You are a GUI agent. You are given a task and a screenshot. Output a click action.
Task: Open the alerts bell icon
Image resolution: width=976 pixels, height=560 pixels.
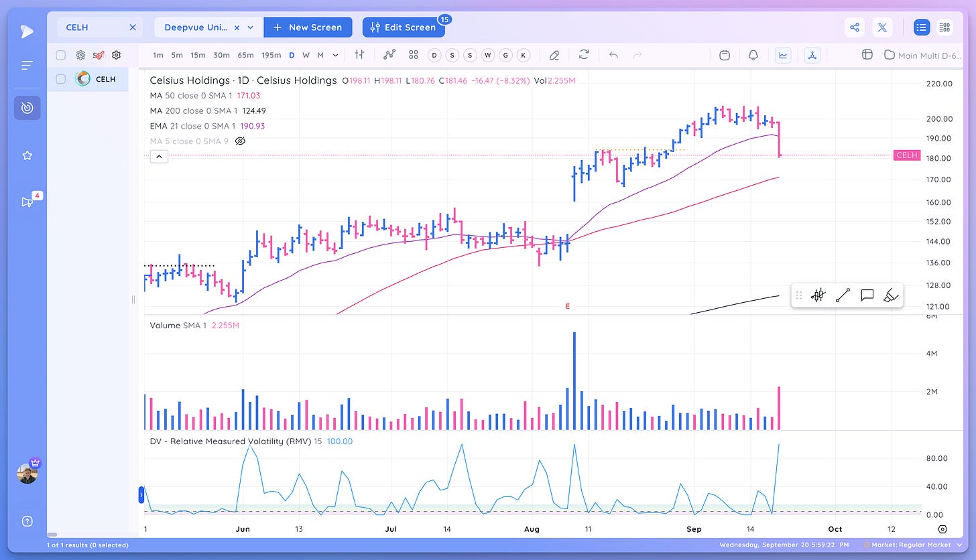[x=753, y=55]
